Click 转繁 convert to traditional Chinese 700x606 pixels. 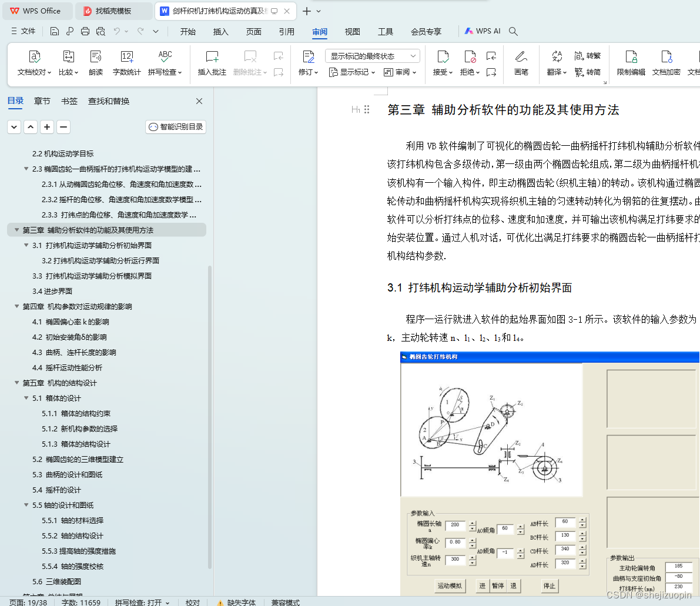click(588, 56)
